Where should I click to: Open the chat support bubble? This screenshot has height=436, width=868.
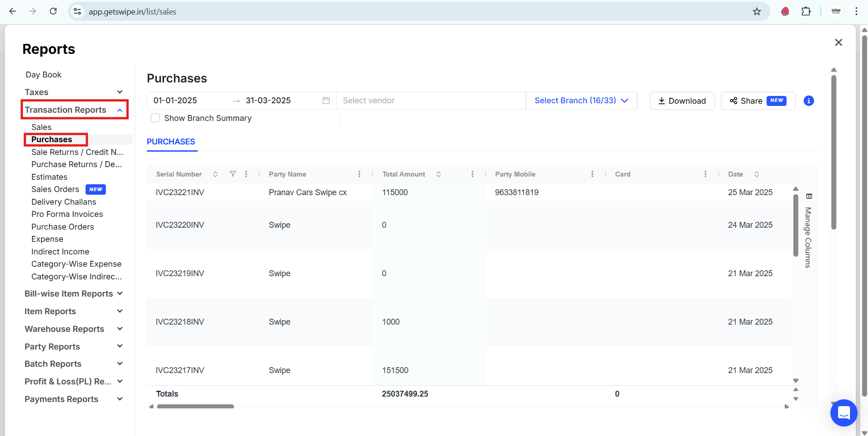tap(844, 412)
